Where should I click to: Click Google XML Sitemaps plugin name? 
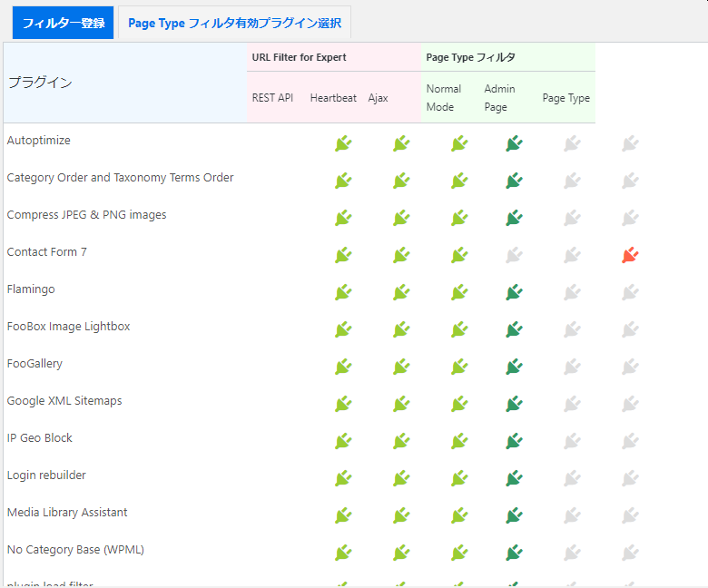coord(64,401)
